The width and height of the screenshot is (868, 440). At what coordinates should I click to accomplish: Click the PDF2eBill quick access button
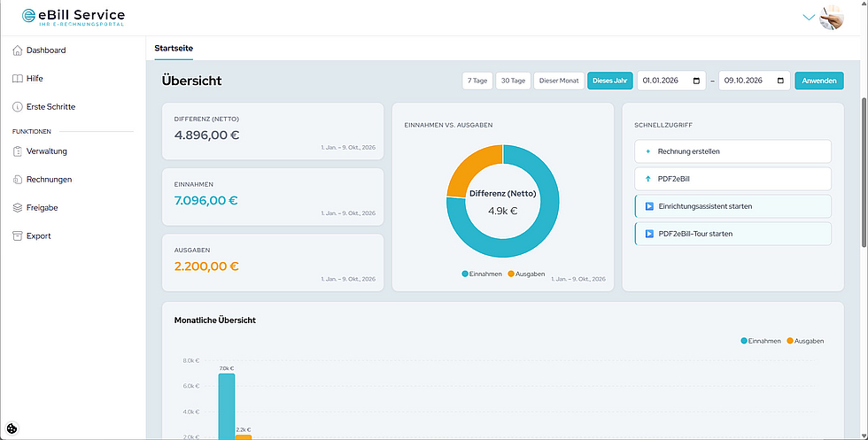point(733,179)
